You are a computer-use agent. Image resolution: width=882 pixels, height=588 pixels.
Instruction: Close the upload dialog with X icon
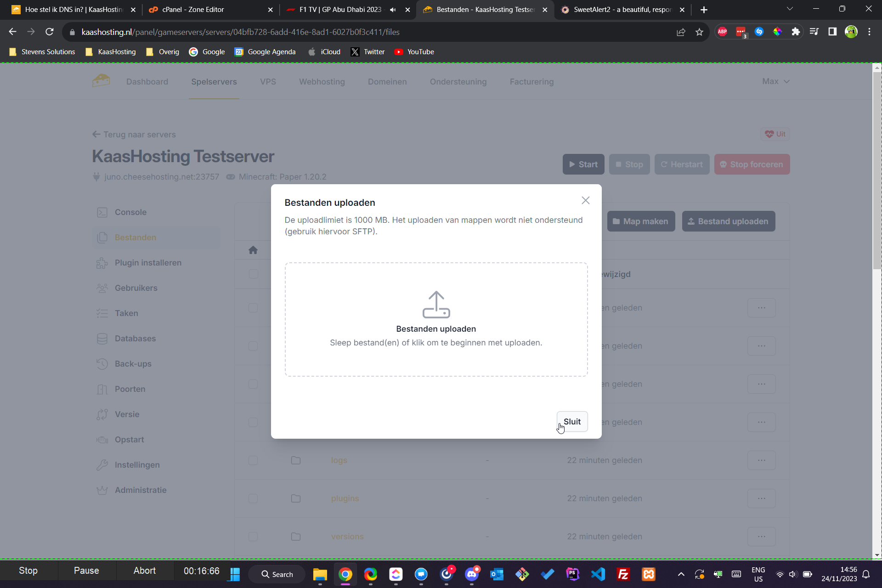(585, 200)
